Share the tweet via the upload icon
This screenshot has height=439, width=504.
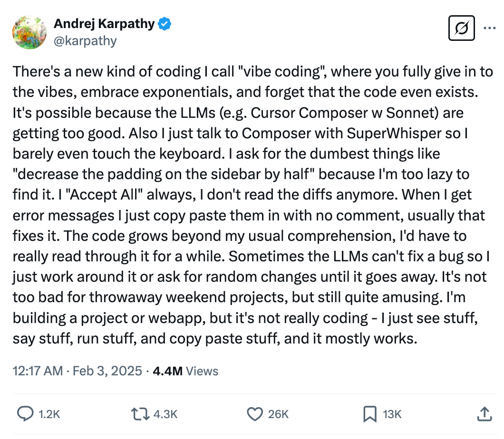click(485, 414)
